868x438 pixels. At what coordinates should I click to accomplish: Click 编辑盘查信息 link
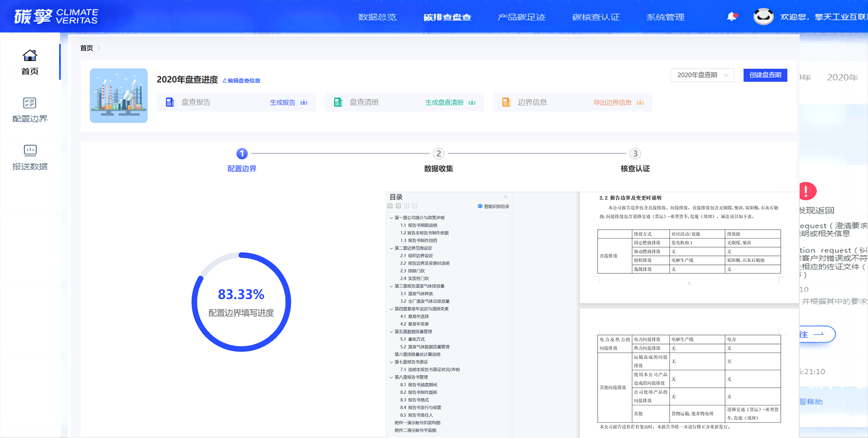(244, 80)
